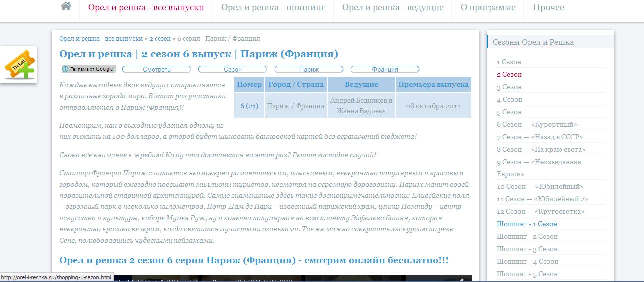Open '4 Сезон' in sidebar
Screen dimensions: 644x282
pos(509,100)
